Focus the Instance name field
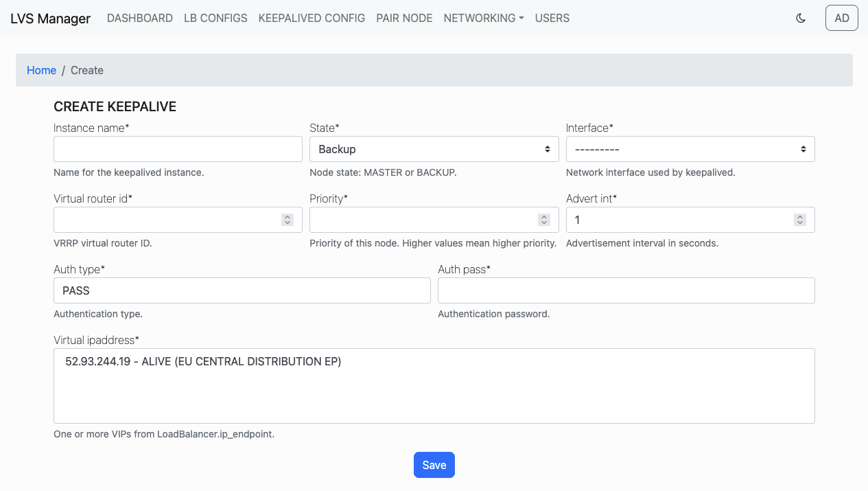This screenshot has height=491, width=868. coord(178,149)
